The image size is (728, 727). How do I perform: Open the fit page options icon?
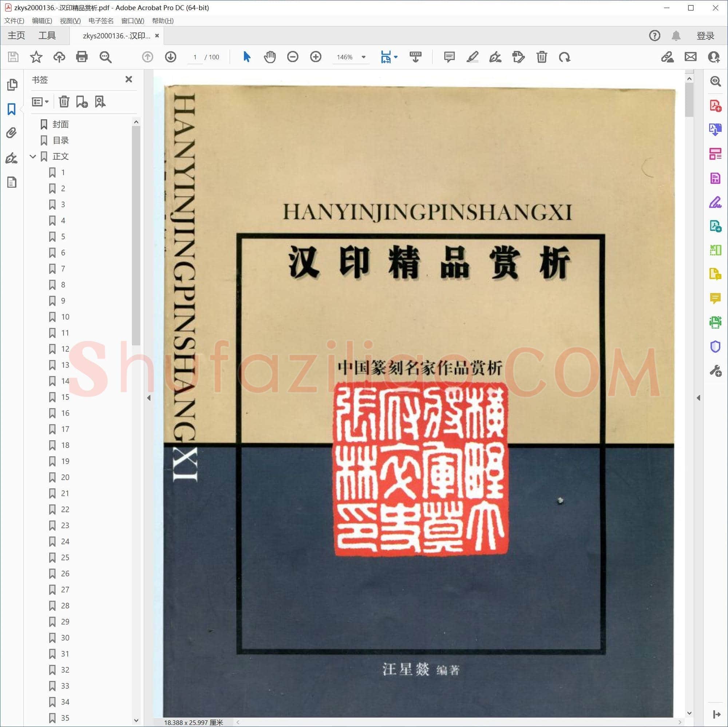coord(386,57)
